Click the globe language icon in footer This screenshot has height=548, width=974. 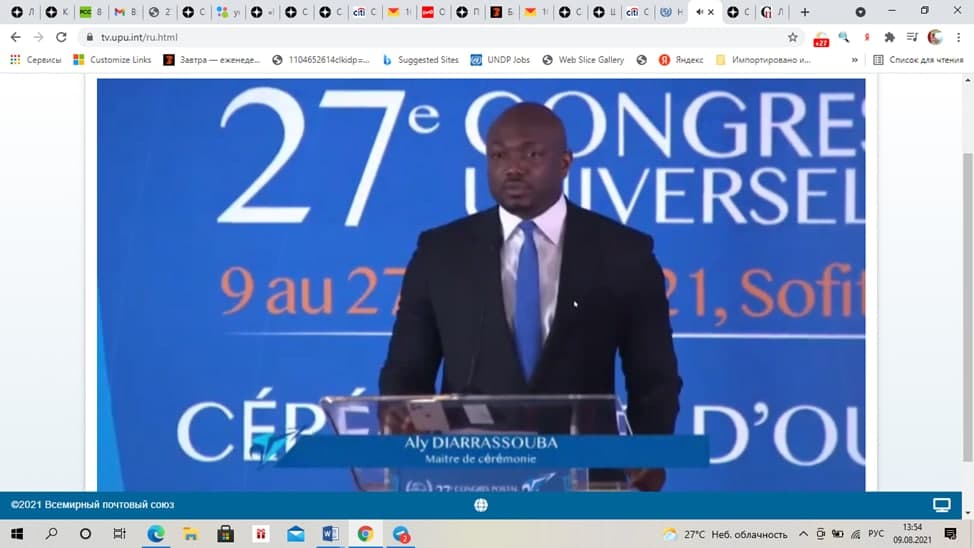(481, 505)
